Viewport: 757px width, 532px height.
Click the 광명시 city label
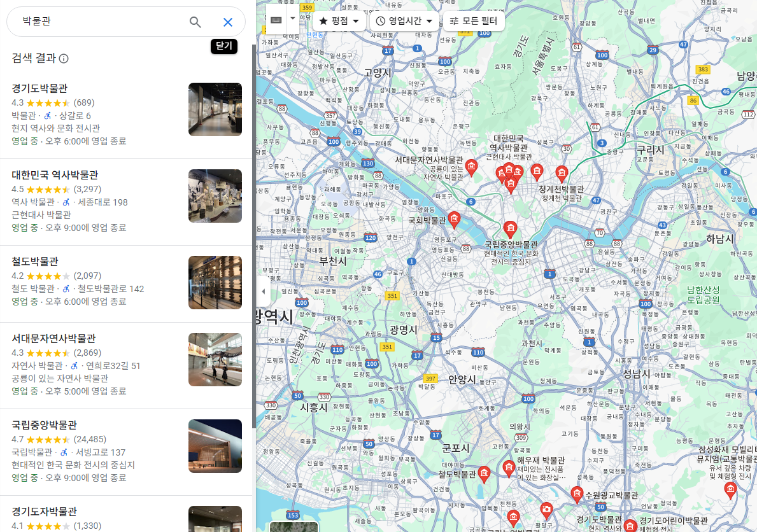pyautogui.click(x=404, y=330)
